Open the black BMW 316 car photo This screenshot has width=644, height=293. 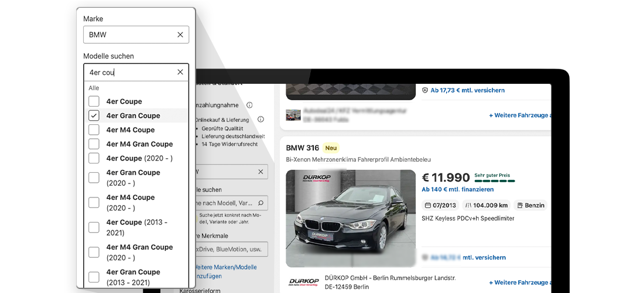pos(351,210)
